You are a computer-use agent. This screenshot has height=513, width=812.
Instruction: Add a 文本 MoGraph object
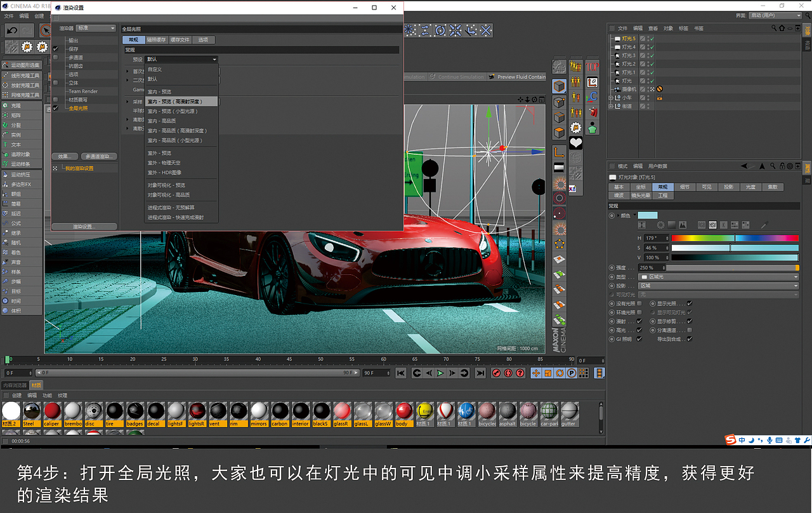22,145
